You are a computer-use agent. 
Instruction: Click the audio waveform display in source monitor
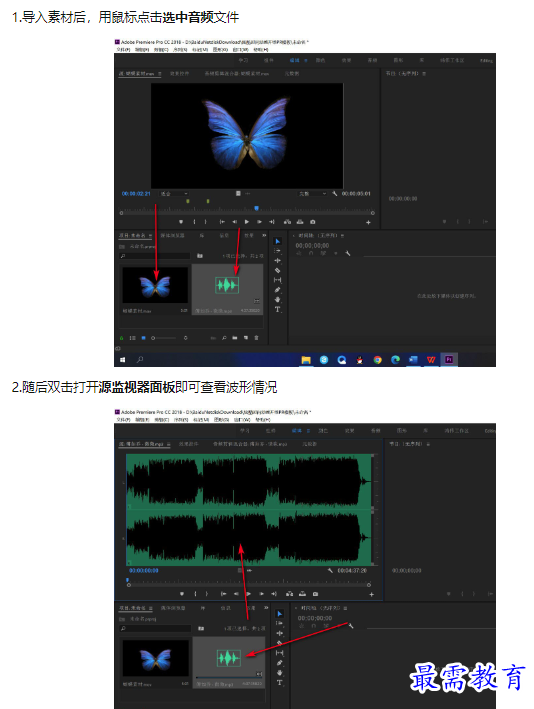(x=249, y=510)
